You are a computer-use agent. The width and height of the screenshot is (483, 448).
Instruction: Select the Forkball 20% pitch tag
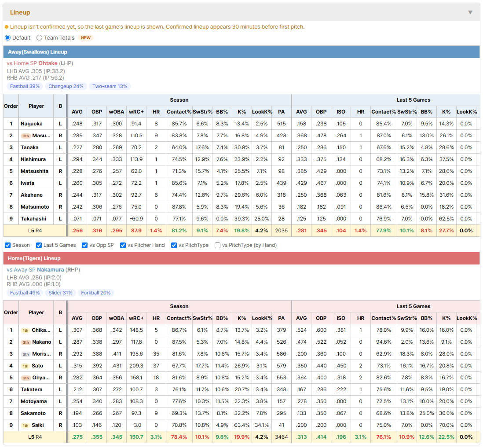click(x=96, y=293)
